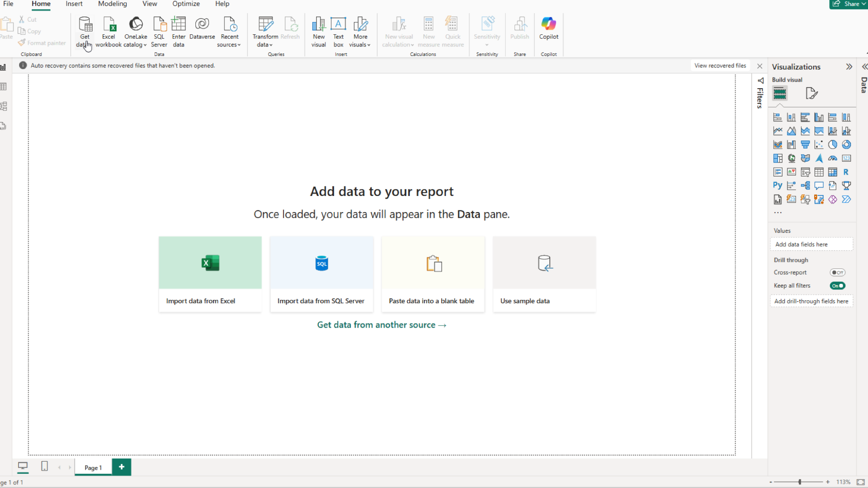Select the Scatter chart visual
Image resolution: width=868 pixels, height=488 pixels.
818,145
